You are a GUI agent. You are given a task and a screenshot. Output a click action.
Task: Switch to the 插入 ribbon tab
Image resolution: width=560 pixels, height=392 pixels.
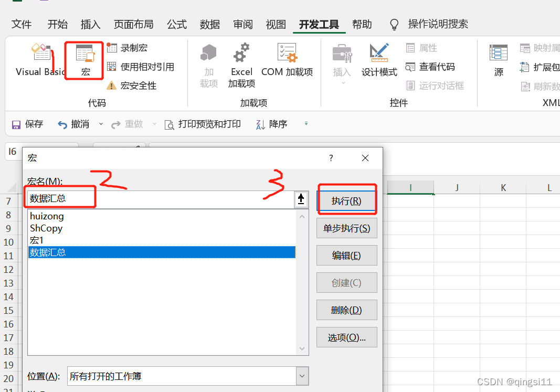90,24
